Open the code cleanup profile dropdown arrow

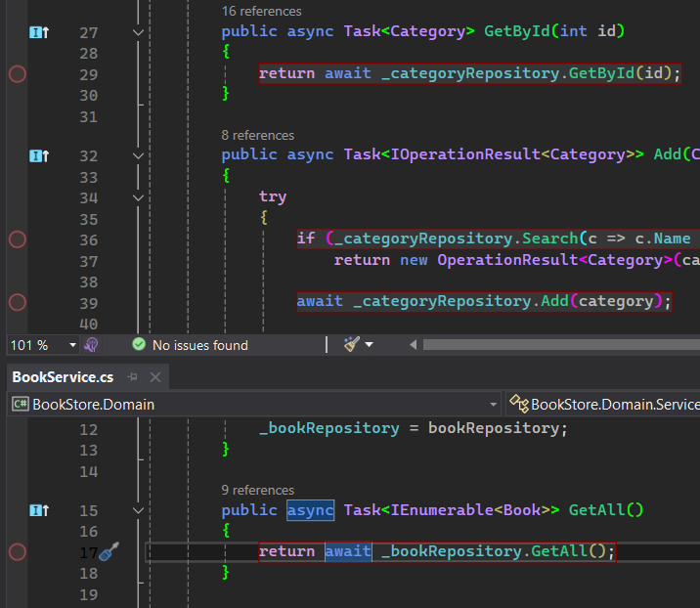pos(369,345)
